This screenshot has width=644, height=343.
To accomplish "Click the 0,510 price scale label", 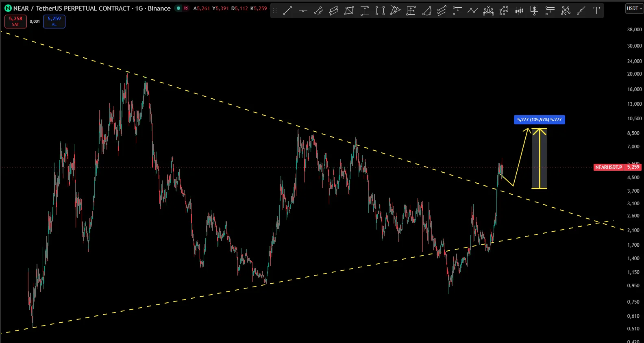I will tap(633, 329).
